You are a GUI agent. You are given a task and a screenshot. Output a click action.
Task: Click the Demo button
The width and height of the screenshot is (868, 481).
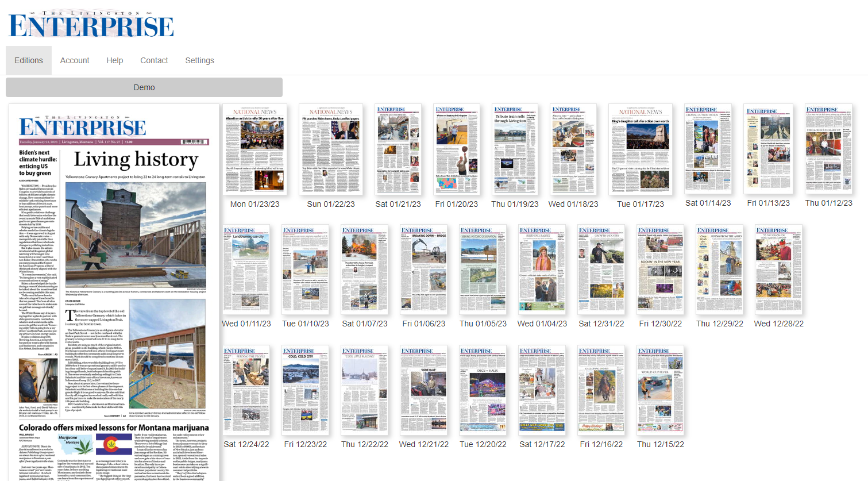144,87
